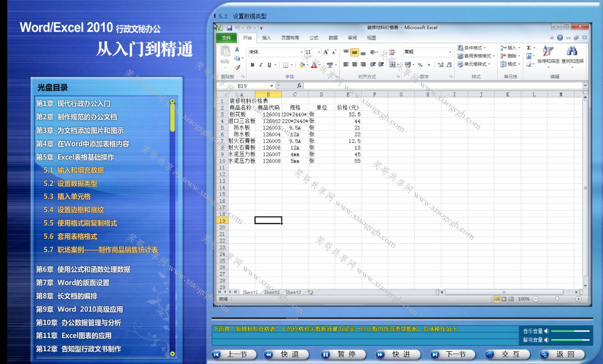Align text left in the cell

(346, 65)
